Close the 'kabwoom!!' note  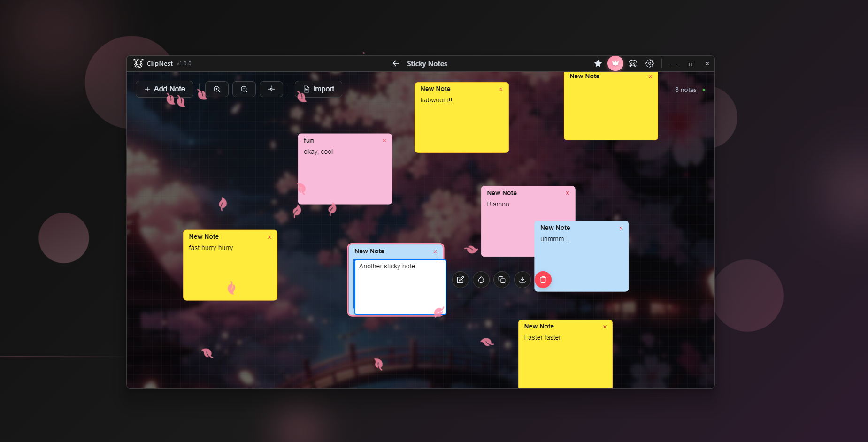click(x=501, y=89)
